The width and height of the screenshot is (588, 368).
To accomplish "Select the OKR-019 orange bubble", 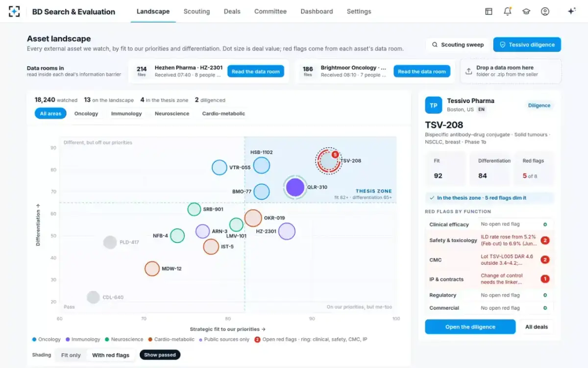I will [x=253, y=218].
